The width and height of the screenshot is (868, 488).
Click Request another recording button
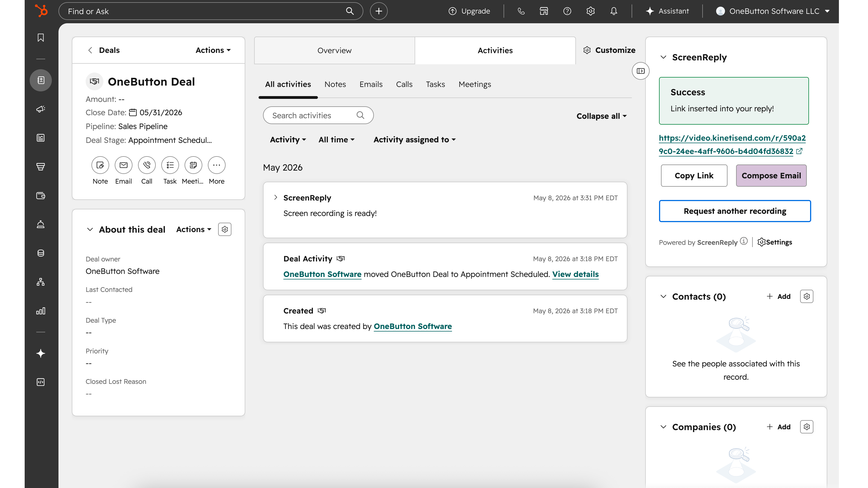tap(735, 211)
